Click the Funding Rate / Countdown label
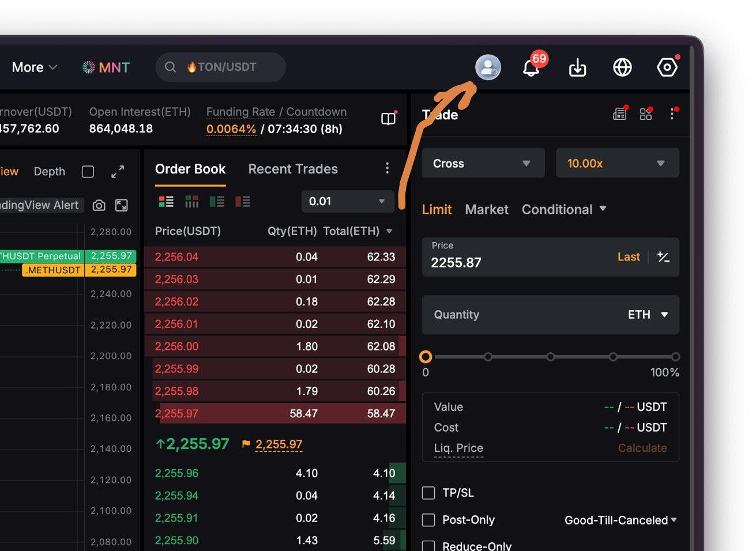756x551 pixels. [276, 112]
